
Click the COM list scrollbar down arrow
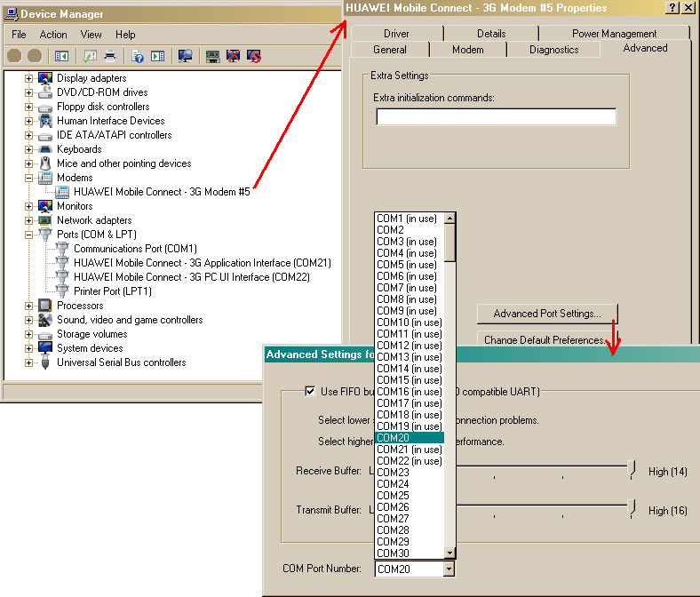point(450,553)
